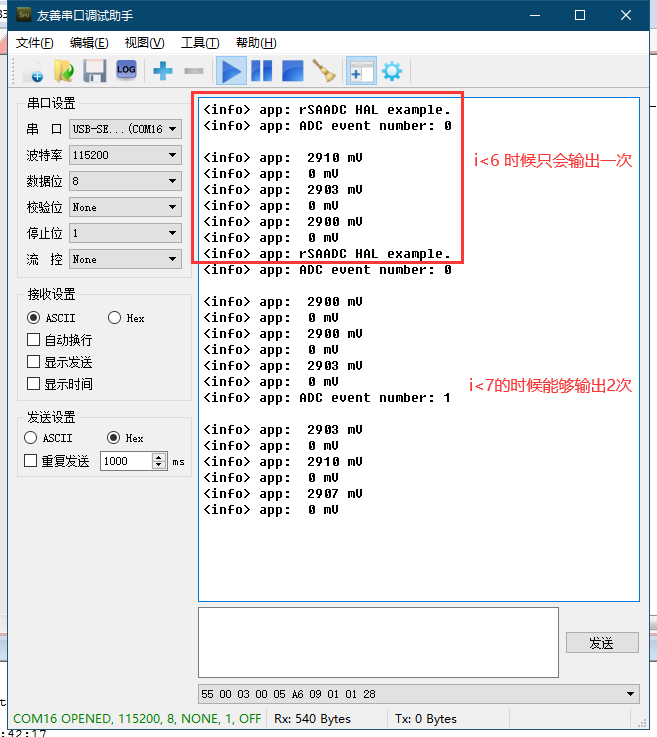Open the 编辑(E) menu
This screenshot has width=657, height=737.
[x=89, y=43]
